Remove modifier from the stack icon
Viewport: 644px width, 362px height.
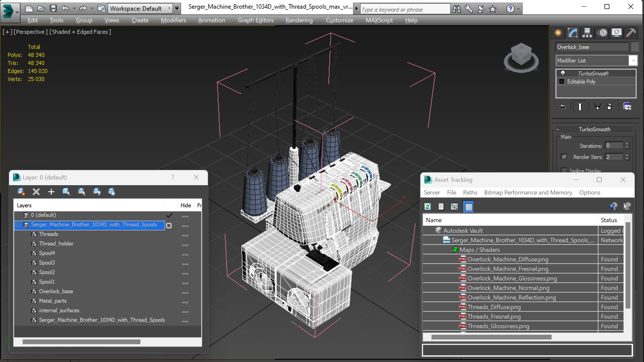(609, 106)
